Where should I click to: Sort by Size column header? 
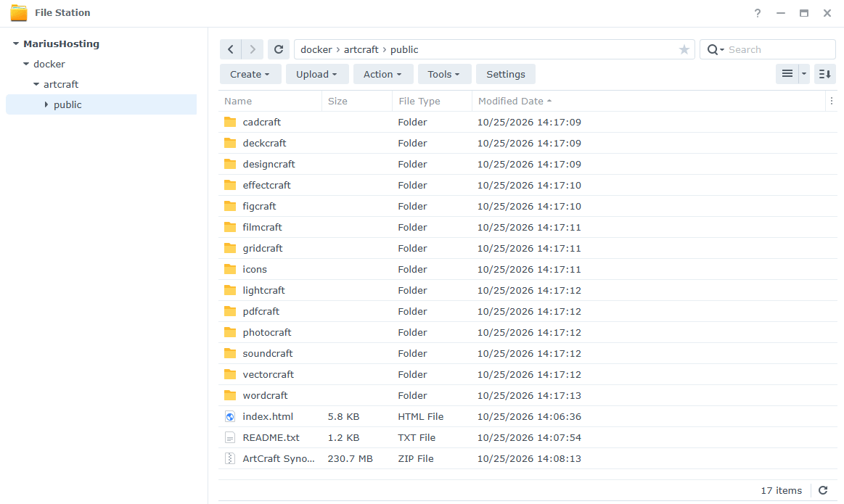[x=357, y=101]
